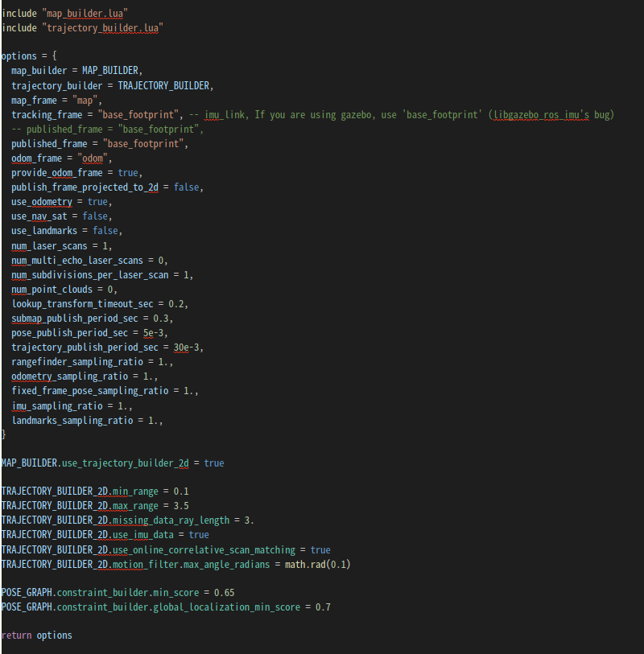Click the commented-out published_frame line
Viewport: 644px width, 654px height.
[107, 130]
